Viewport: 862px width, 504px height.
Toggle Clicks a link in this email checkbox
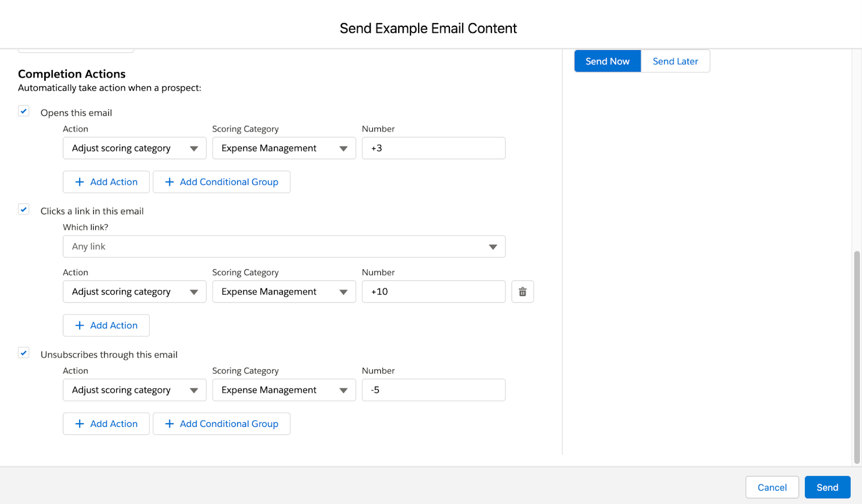click(24, 210)
